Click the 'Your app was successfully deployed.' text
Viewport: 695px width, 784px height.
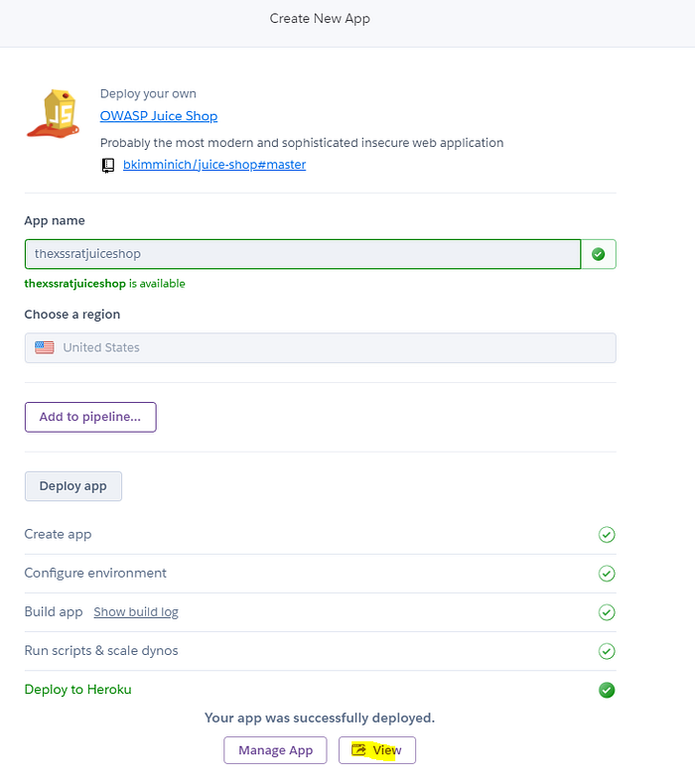pyautogui.click(x=320, y=718)
